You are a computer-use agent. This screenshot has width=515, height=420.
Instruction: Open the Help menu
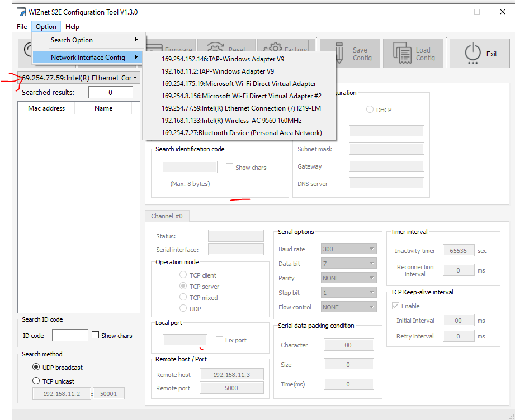click(x=72, y=27)
